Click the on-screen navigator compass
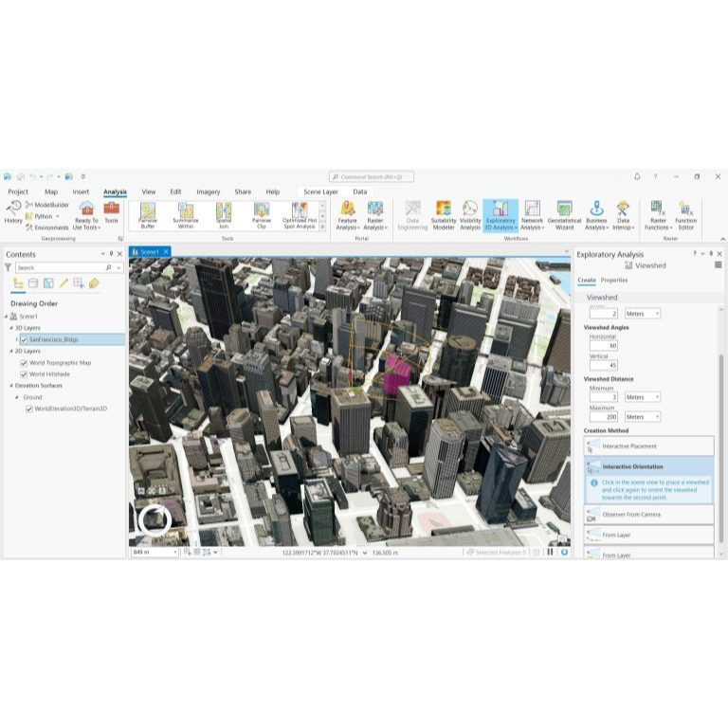 (155, 520)
